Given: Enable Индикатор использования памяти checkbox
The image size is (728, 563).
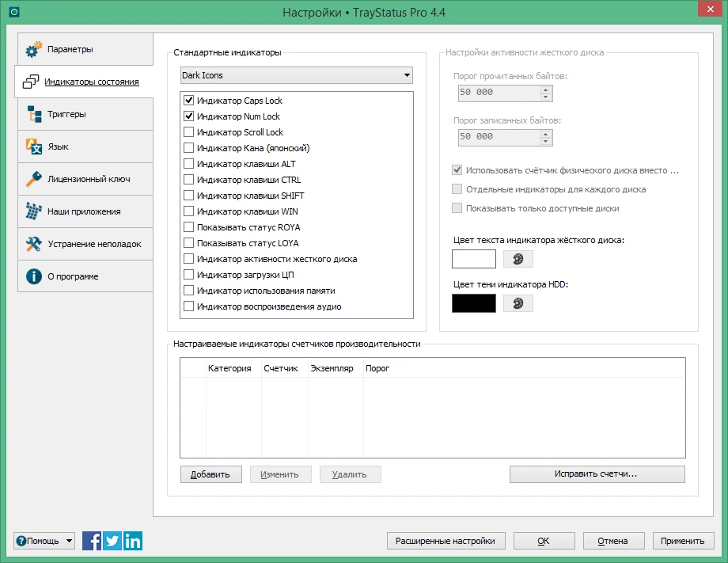Looking at the screenshot, I should [188, 291].
